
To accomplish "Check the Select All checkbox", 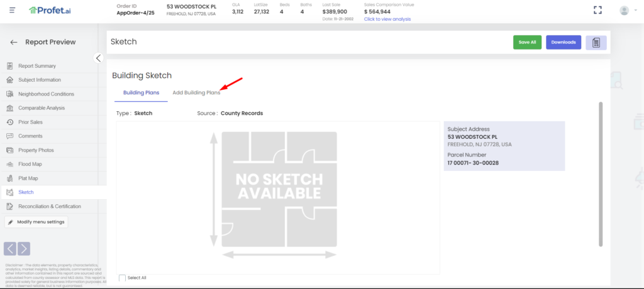I will click(122, 278).
